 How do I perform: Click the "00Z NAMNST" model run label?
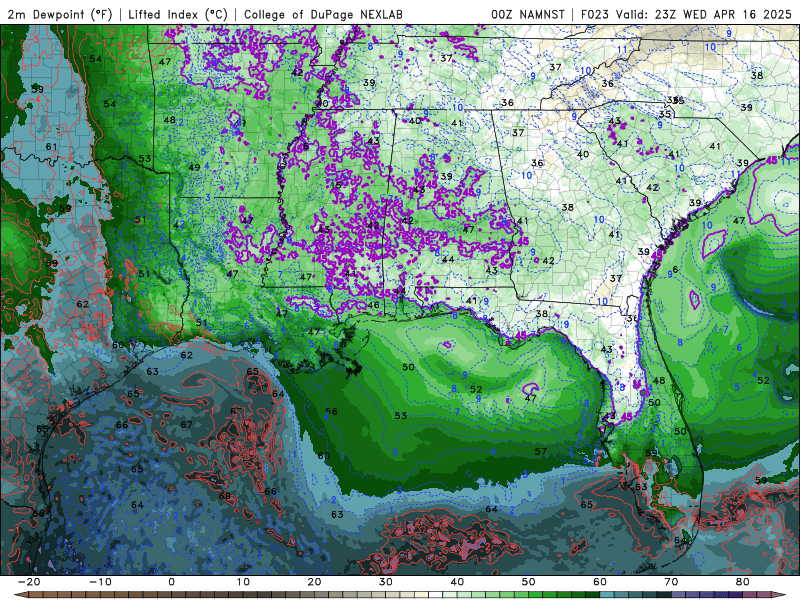coord(528,14)
